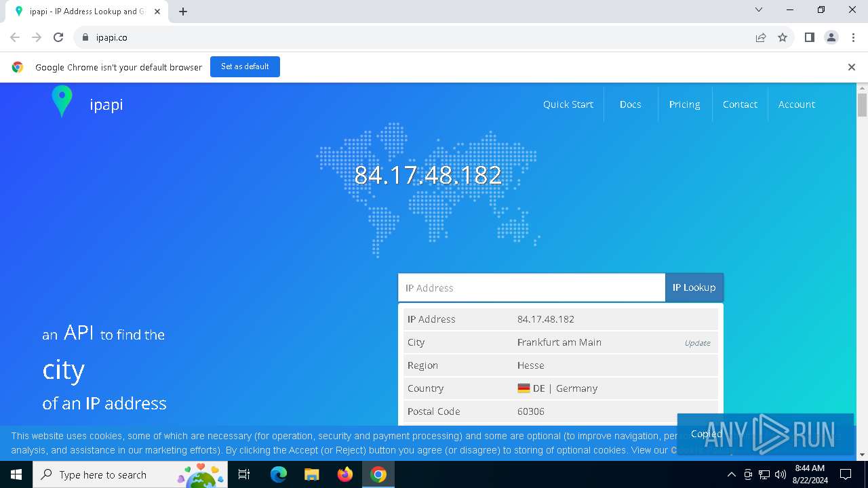Share this page using the share icon
The image size is (868, 488).
coord(761,37)
